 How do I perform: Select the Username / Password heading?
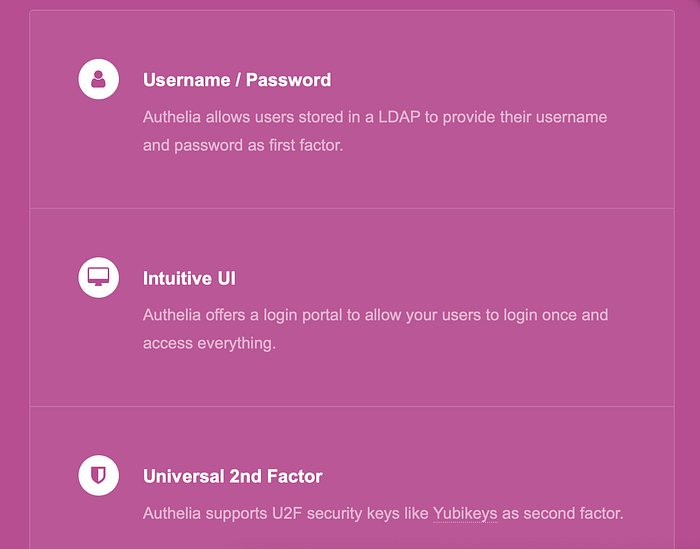(237, 80)
